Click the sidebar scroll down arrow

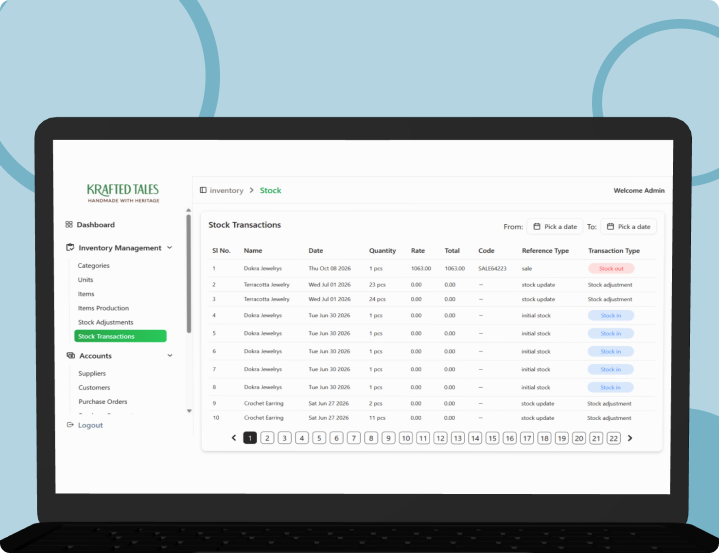click(x=189, y=411)
